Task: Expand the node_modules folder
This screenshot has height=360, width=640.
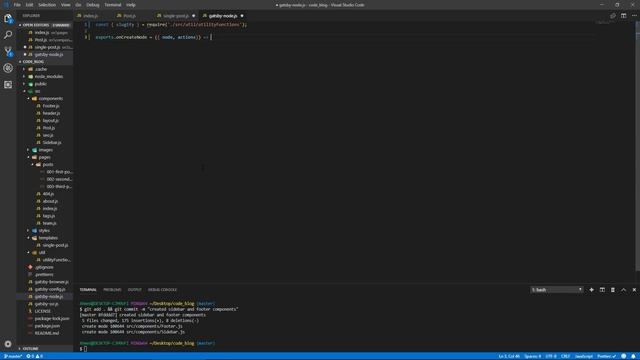Action: coord(45,76)
